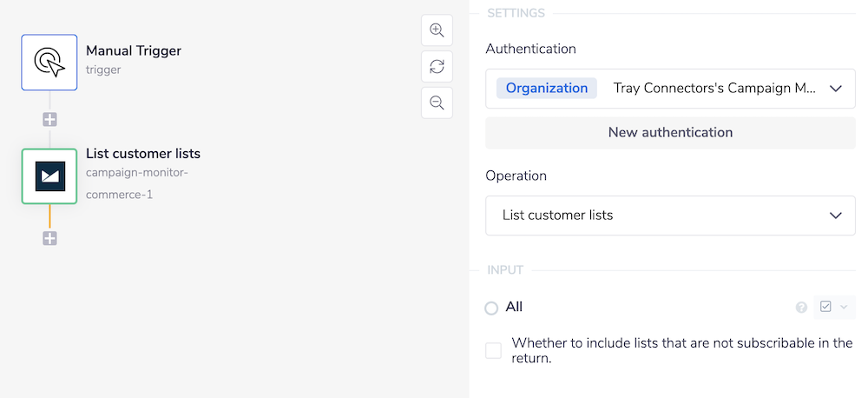Screen dimensions: 868x398
Task: Click the Organization badge in Authentication
Action: point(547,89)
